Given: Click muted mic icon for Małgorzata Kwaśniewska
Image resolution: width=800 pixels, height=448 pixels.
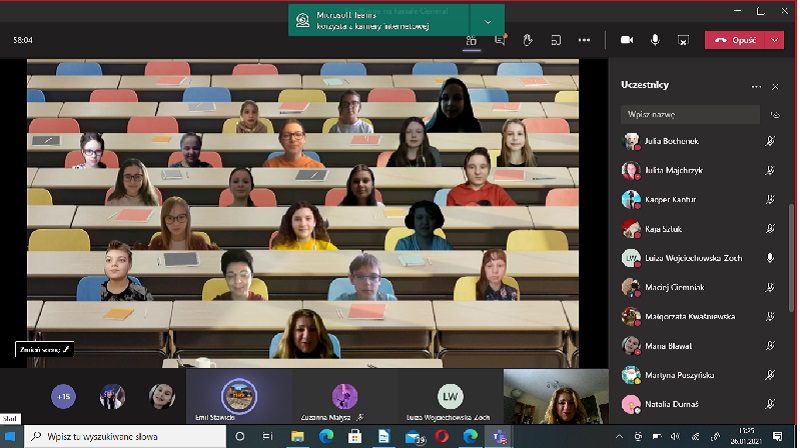Looking at the screenshot, I should click(770, 316).
